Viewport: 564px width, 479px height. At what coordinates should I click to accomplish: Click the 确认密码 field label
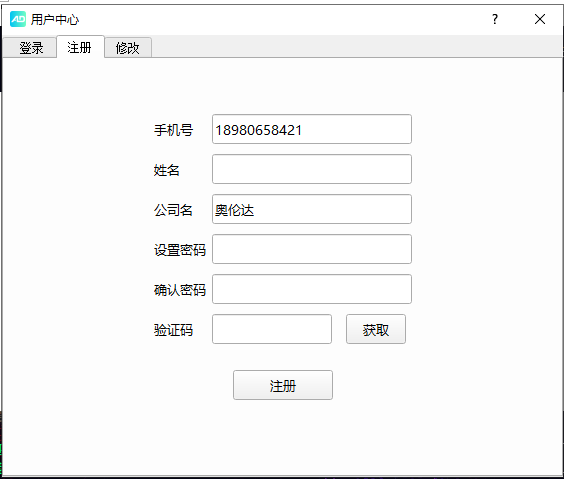(x=180, y=289)
